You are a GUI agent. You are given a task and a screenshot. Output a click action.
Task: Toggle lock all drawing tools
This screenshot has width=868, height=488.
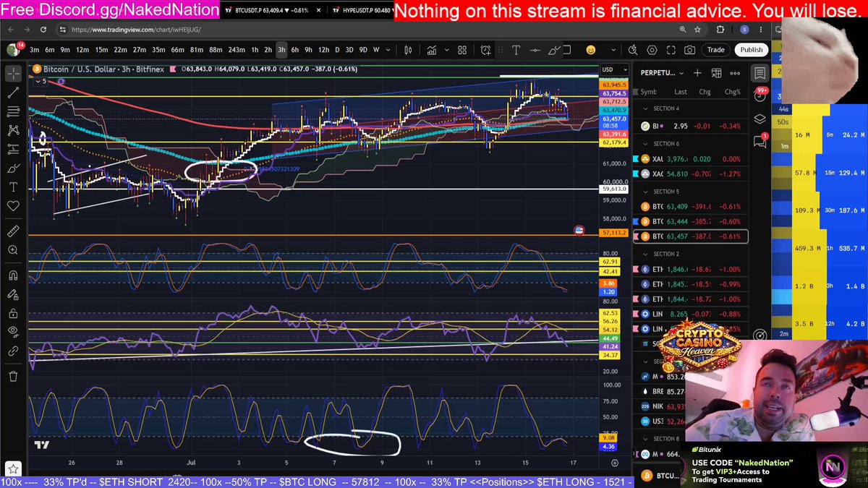pyautogui.click(x=13, y=313)
